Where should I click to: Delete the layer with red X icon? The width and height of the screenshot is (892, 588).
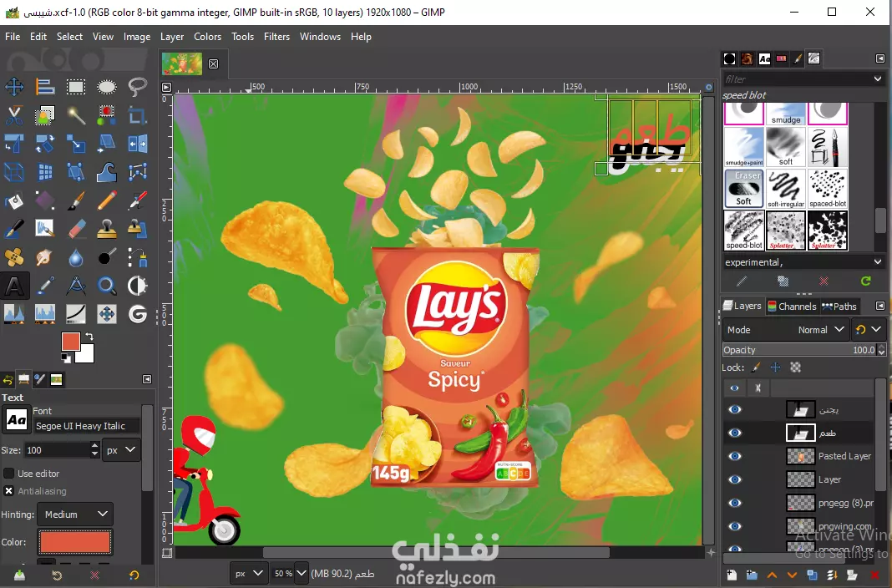tap(874, 575)
